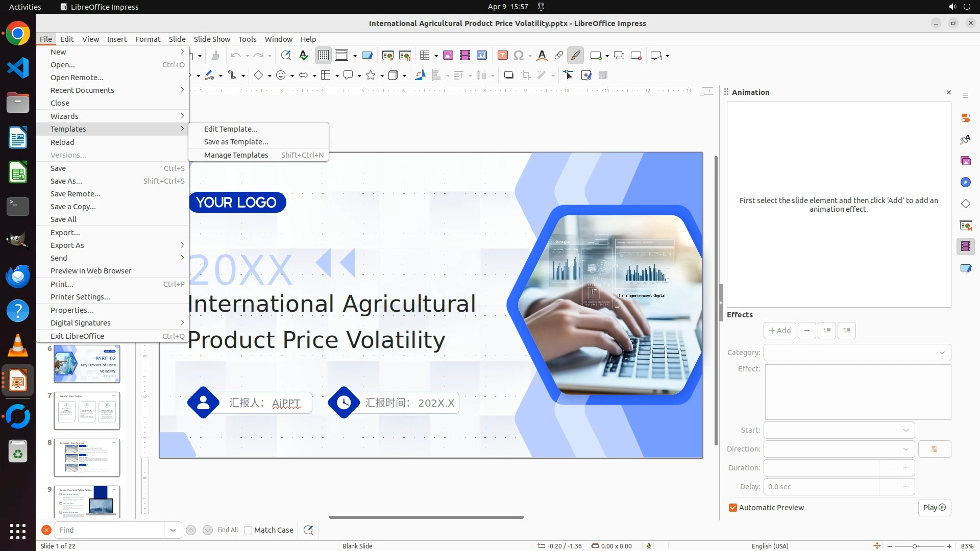
Task: Click the Insert Hyperlink chain icon
Action: pyautogui.click(x=558, y=56)
